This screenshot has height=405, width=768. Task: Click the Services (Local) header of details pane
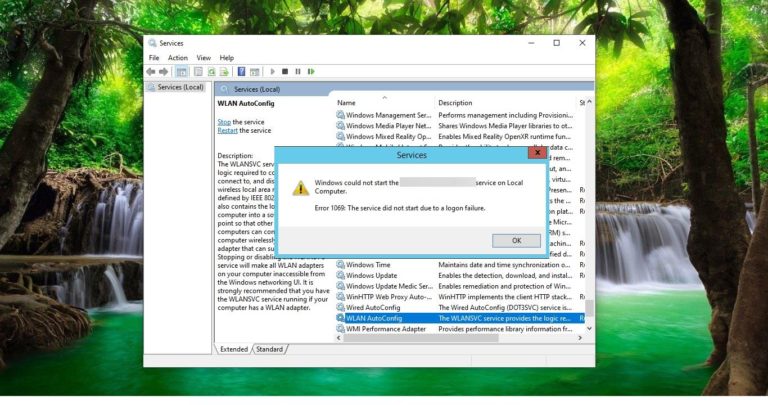tap(257, 89)
